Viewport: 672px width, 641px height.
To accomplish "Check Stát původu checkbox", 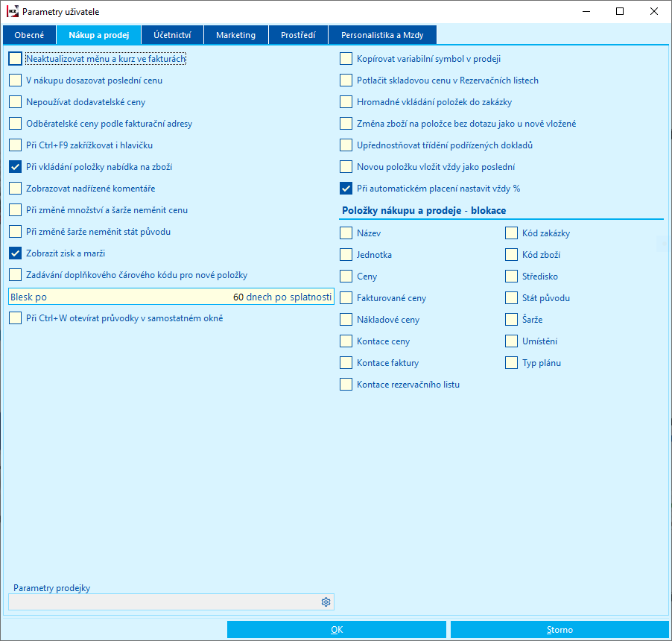I will [511, 298].
